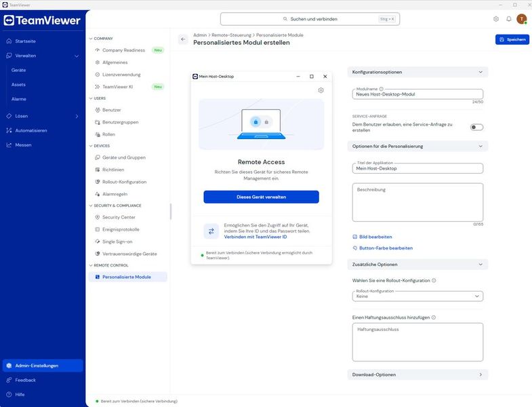Open the user profile avatar
Viewport: 532px width, 407px height.
(521, 19)
